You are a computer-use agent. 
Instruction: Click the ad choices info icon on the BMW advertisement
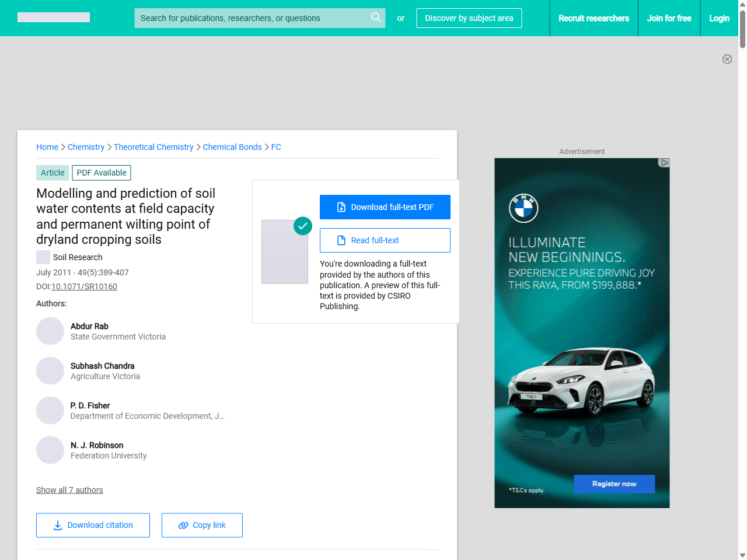point(664,163)
